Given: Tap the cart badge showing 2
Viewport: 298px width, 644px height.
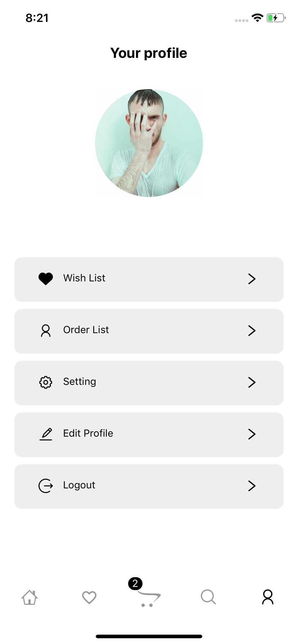Looking at the screenshot, I should (135, 584).
